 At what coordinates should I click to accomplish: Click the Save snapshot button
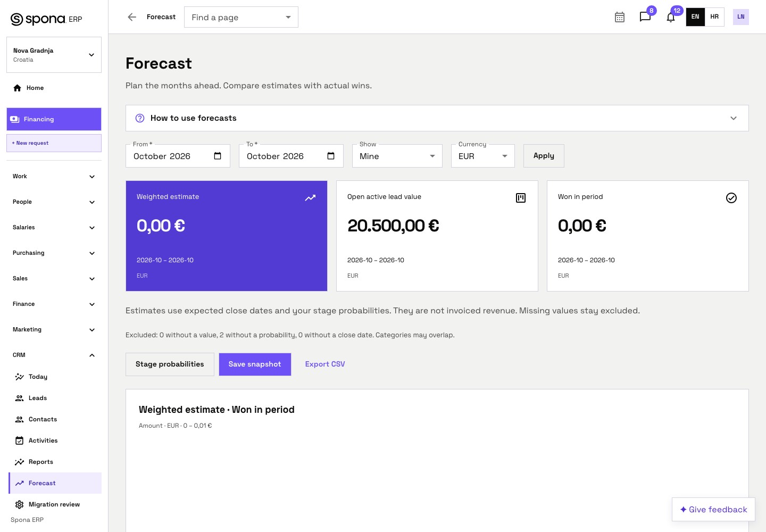tap(255, 364)
